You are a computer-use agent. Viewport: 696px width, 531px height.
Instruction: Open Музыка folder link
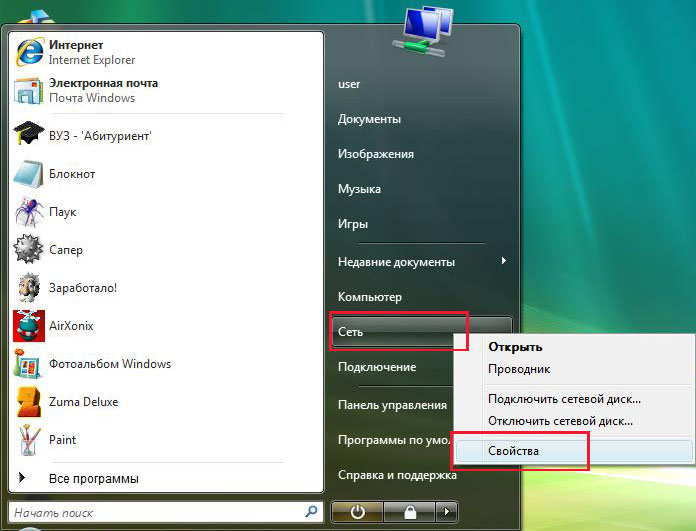(x=359, y=189)
